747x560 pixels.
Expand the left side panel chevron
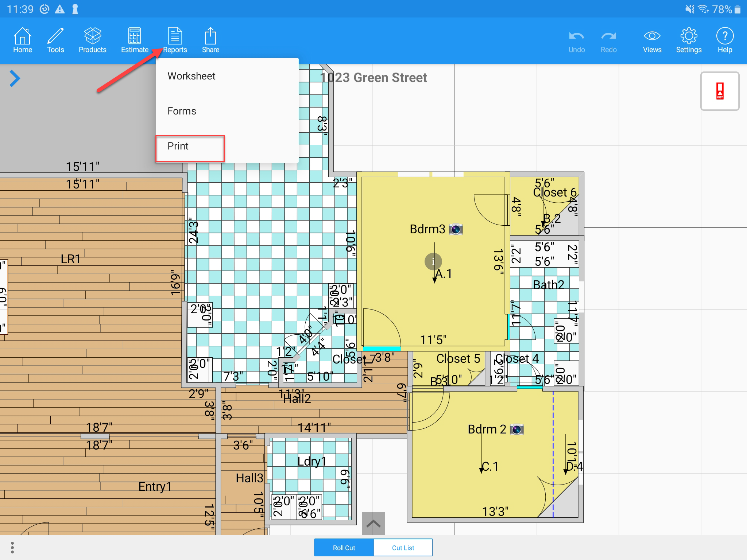(15, 78)
